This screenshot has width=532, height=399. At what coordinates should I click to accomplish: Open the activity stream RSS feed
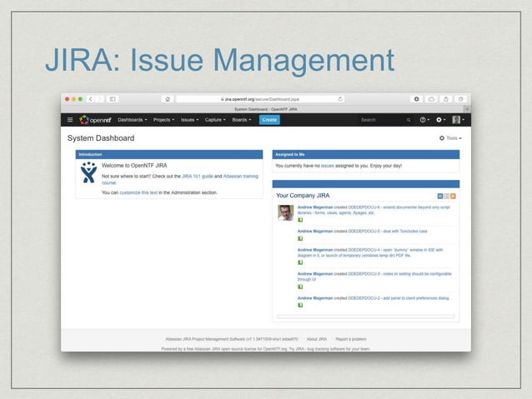point(453,196)
